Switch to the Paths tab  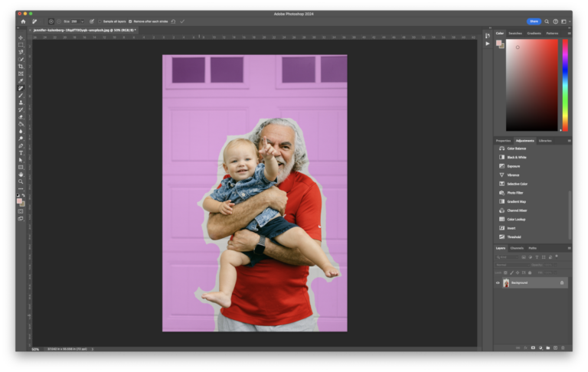coord(533,248)
